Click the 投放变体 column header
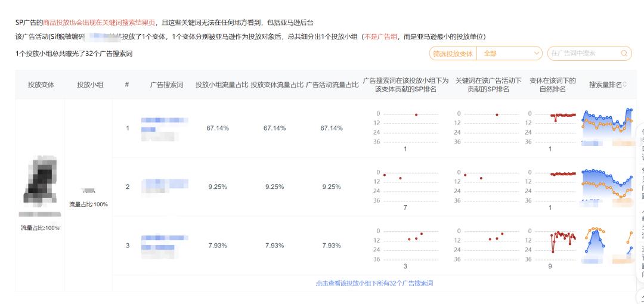This screenshot has width=644, height=304. point(41,85)
